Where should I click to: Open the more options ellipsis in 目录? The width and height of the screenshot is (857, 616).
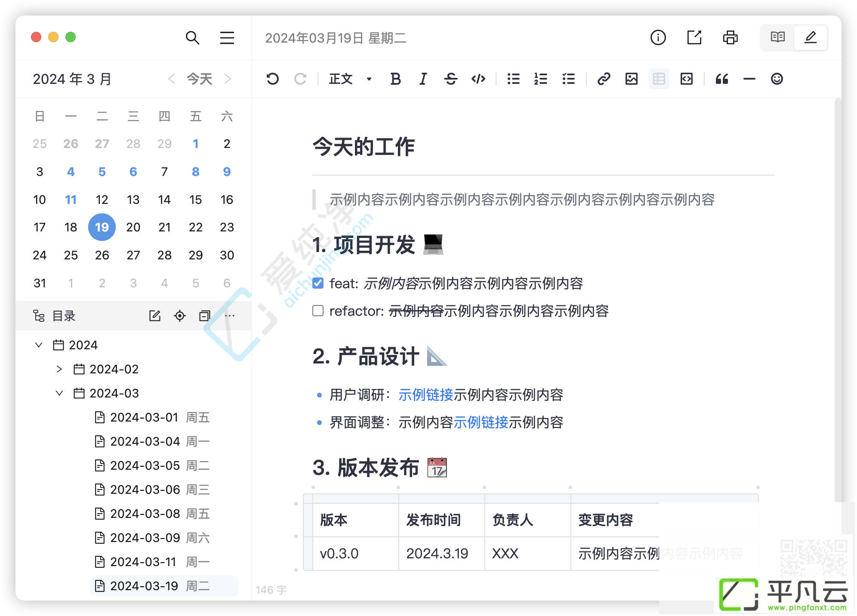[230, 316]
